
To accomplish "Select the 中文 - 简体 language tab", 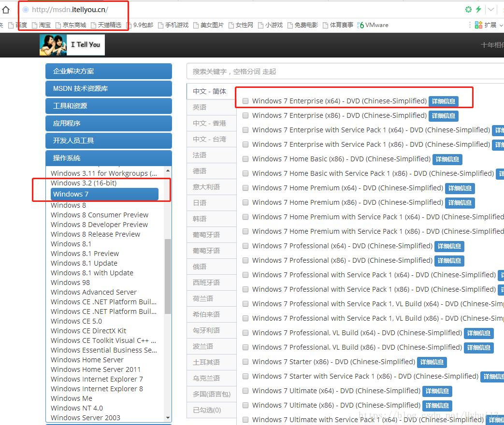I will click(x=211, y=92).
